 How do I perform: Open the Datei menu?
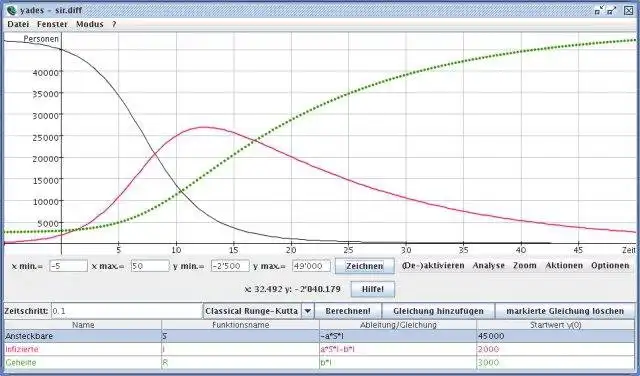(x=18, y=24)
